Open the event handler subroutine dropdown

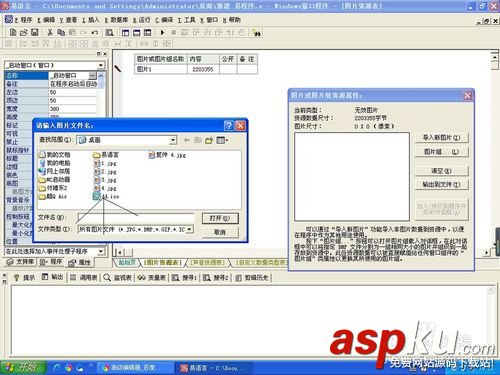point(100,251)
